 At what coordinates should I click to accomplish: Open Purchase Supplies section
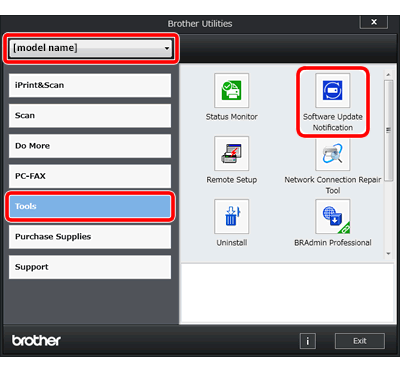point(90,237)
